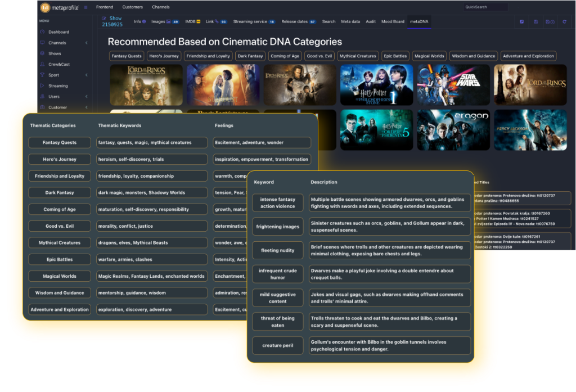Image resolution: width=576 pixels, height=392 pixels.
Task: Open Crew&Cast in the sidebar
Action: 59,64
